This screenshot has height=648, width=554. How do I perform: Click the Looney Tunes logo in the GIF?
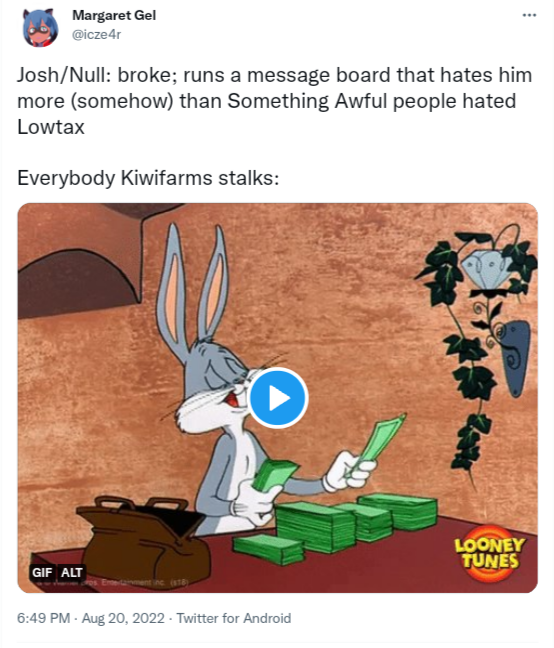[490, 553]
